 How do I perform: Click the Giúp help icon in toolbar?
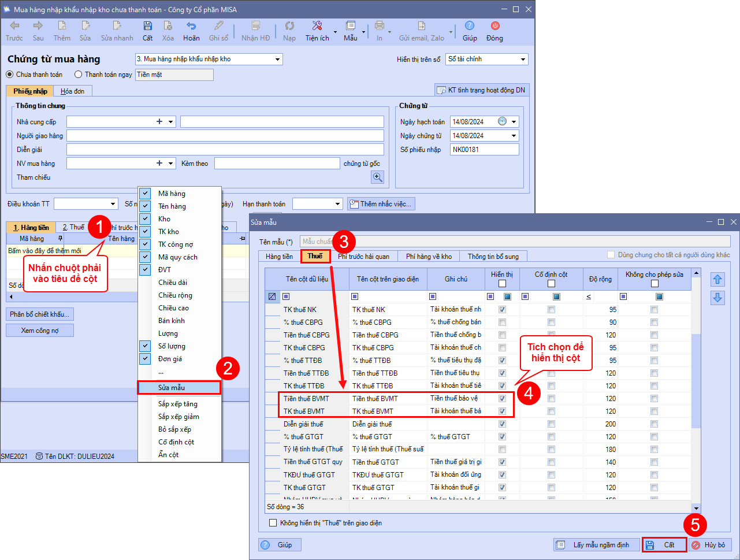tap(470, 26)
